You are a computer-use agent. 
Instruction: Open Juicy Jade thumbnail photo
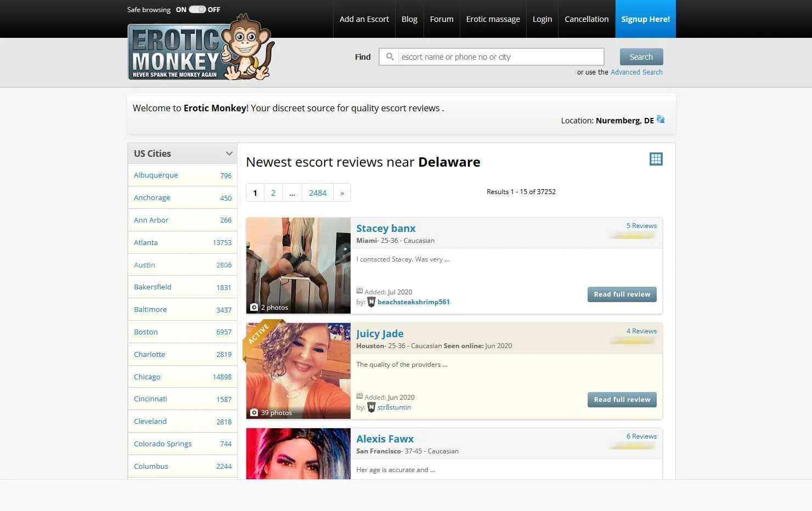(298, 371)
